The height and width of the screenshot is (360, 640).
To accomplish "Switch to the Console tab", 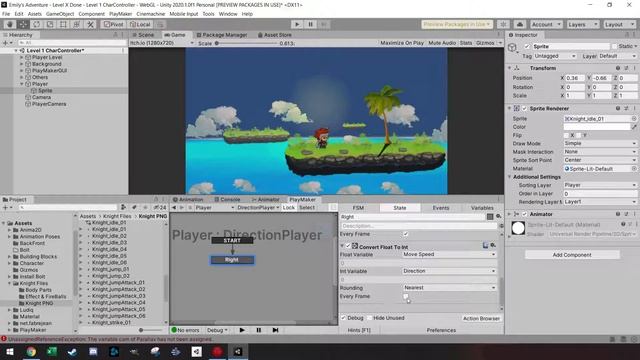I will [227, 200].
